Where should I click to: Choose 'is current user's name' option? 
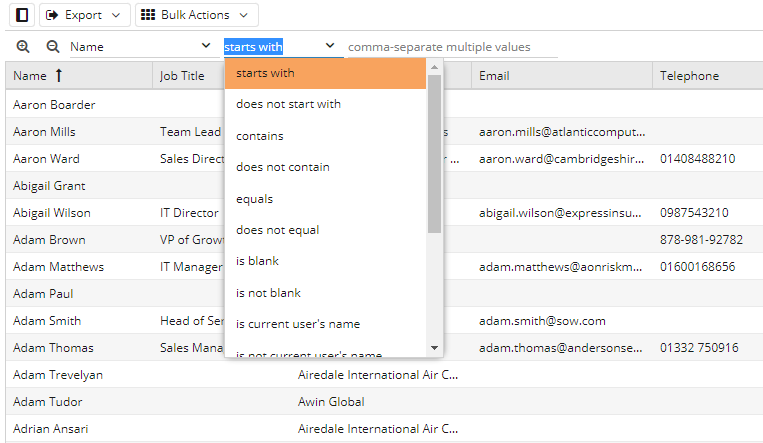click(x=298, y=324)
